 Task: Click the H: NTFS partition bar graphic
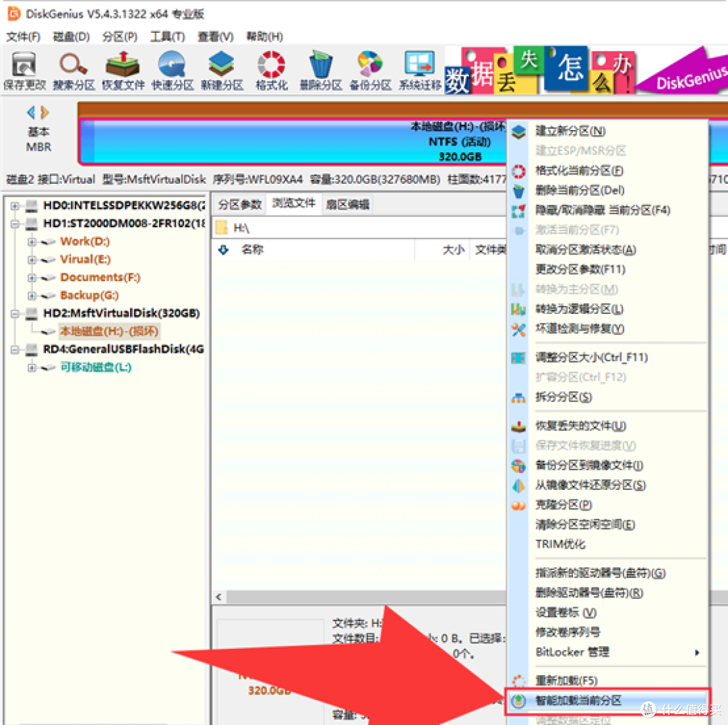point(293,141)
